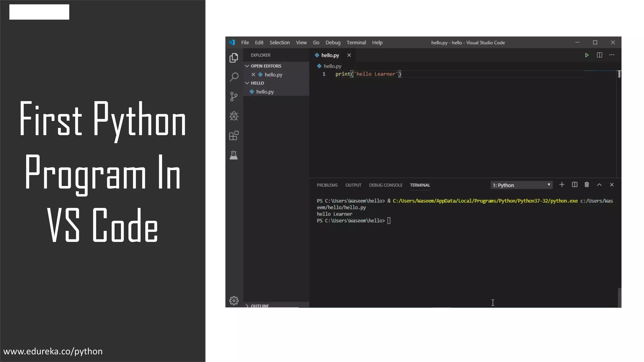Open the Debug view bug icon

234,116
